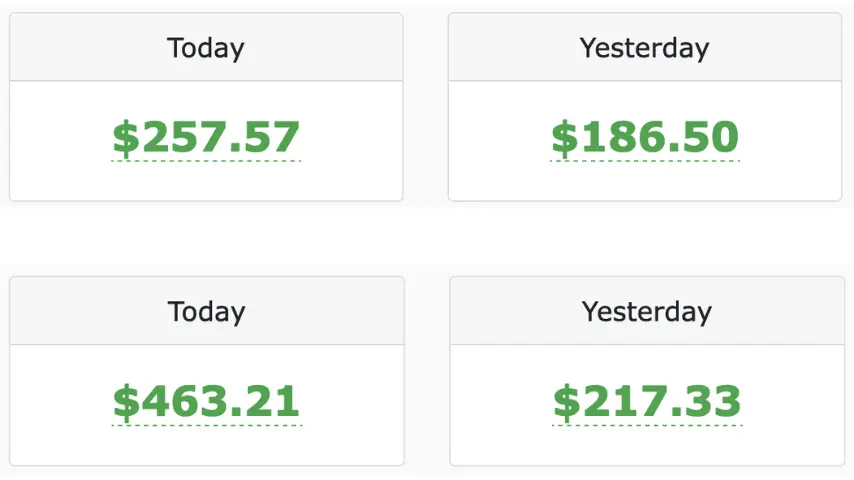Click the Yesterday heading above $217.33

(x=647, y=311)
